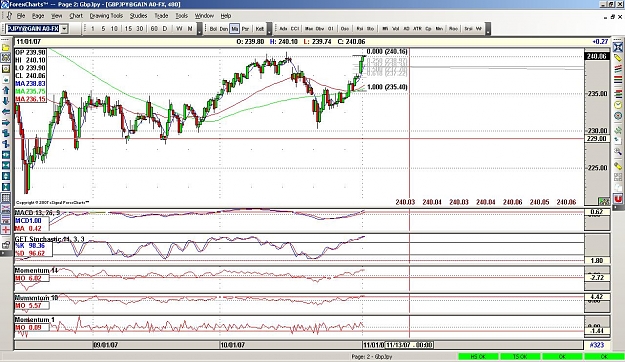The width and height of the screenshot is (625, 362).
Task: Click the GET Stochastic study title
Action: 49,239
